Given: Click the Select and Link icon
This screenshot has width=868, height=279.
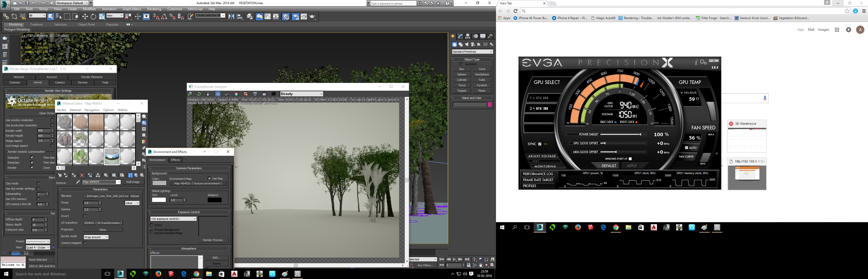Looking at the screenshot, I should coord(6,16).
